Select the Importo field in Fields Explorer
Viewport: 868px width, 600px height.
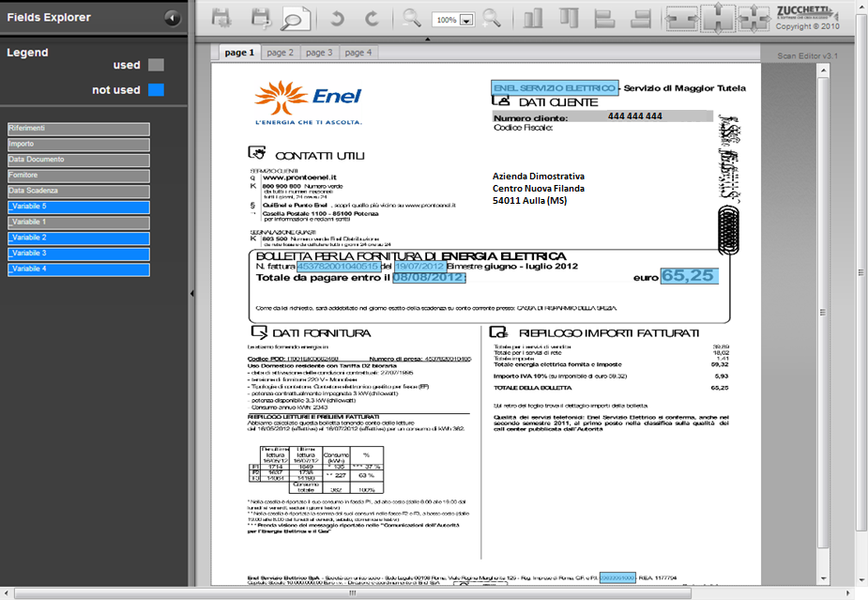(79, 145)
